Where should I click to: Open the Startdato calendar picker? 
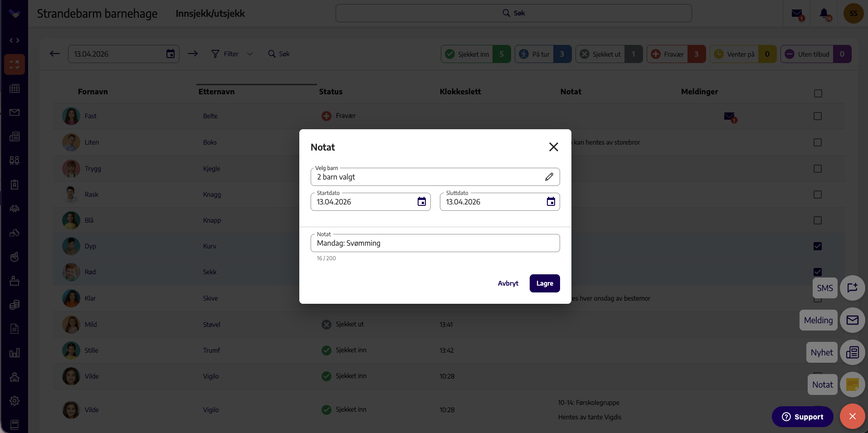(x=422, y=202)
